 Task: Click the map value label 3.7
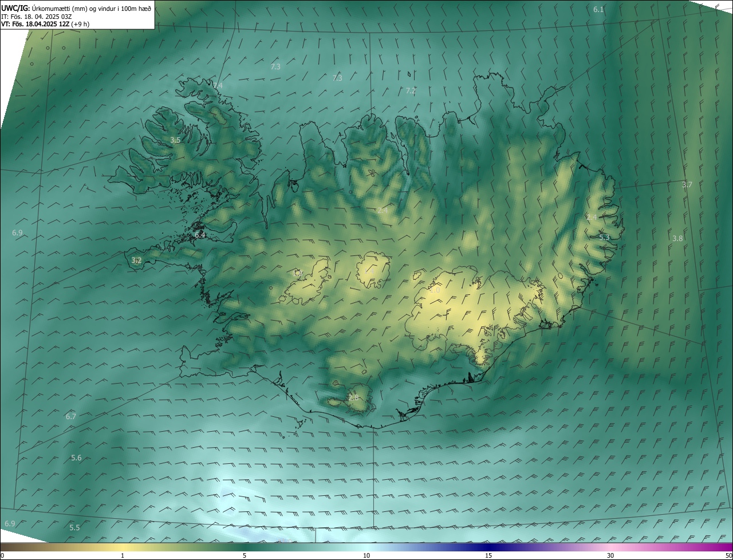(x=687, y=185)
